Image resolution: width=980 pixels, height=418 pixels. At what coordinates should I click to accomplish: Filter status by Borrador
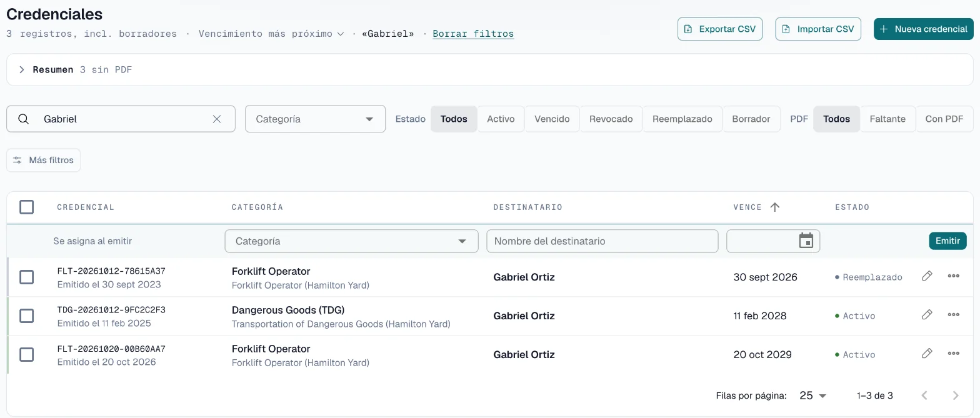point(751,119)
